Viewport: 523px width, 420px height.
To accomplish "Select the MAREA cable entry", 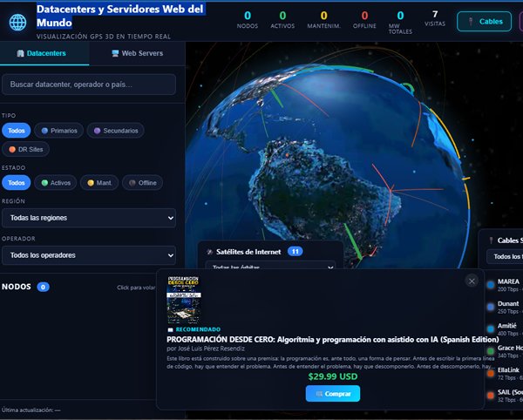I will (x=505, y=285).
